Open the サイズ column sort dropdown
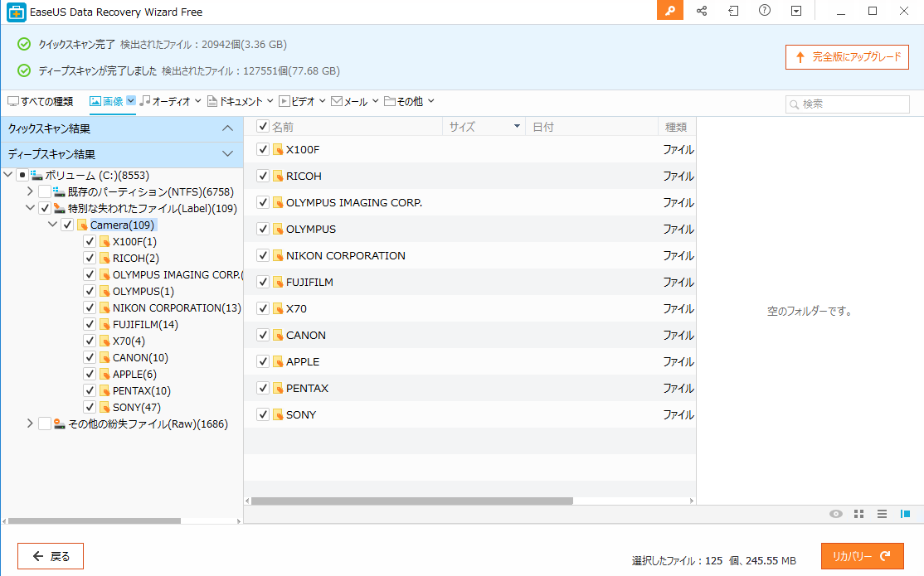The width and height of the screenshot is (924, 576). tap(517, 127)
